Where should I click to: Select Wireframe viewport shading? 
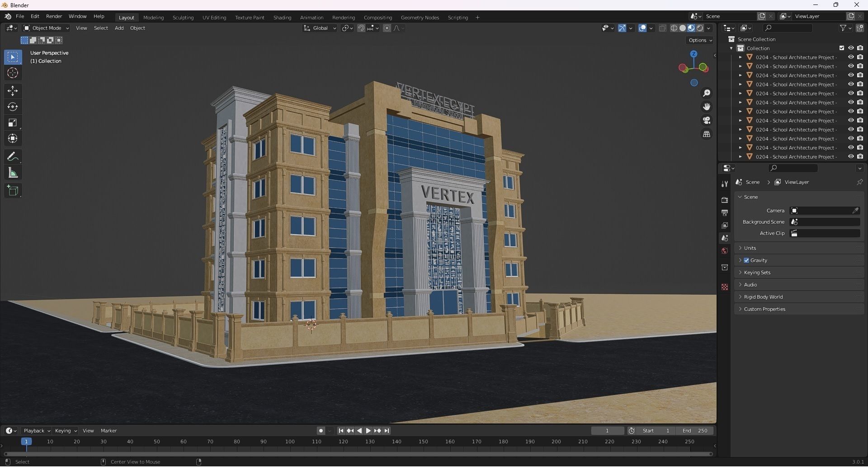674,28
